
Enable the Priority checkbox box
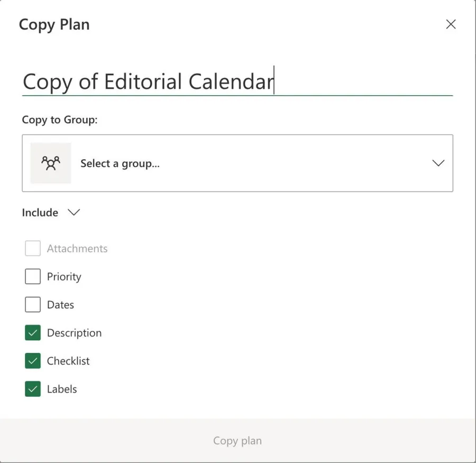coord(33,276)
